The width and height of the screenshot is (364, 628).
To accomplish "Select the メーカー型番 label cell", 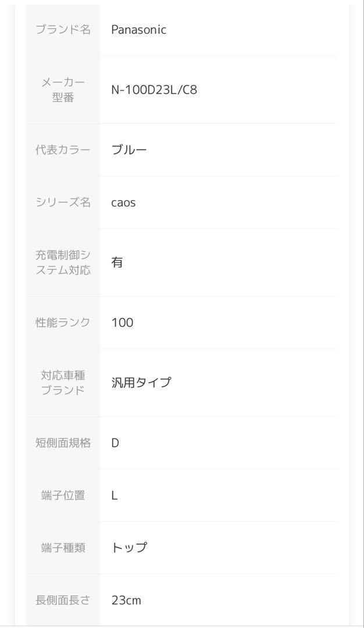I will point(63,90).
